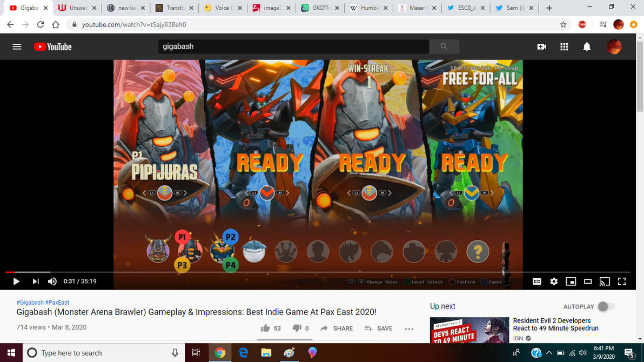Open the red YAB extension icon
Screen dimensions: 644x362
(582, 25)
